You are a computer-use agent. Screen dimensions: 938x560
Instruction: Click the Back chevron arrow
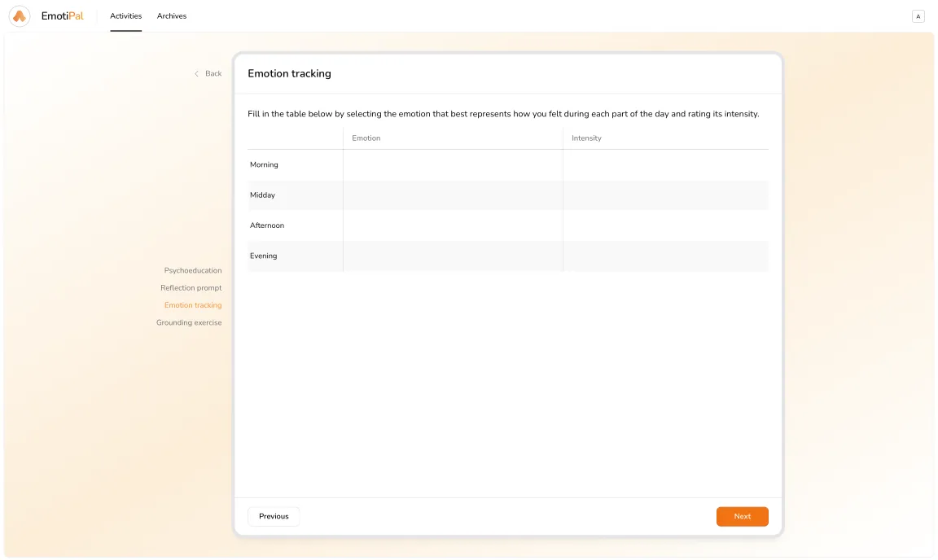tap(195, 73)
